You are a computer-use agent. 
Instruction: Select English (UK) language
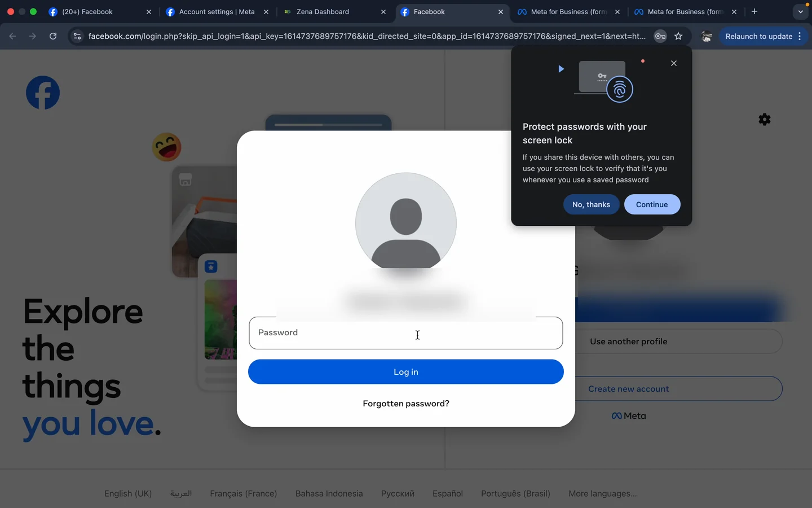click(x=128, y=493)
